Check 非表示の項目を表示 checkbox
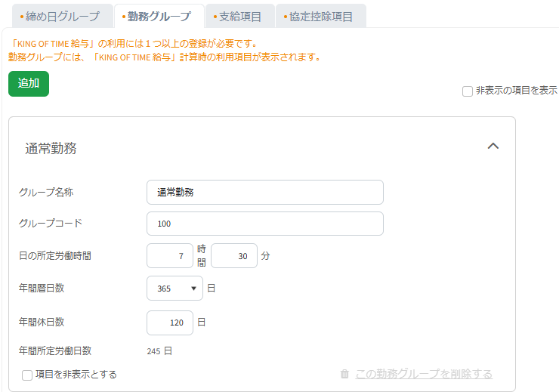559x392 pixels. 468,91
